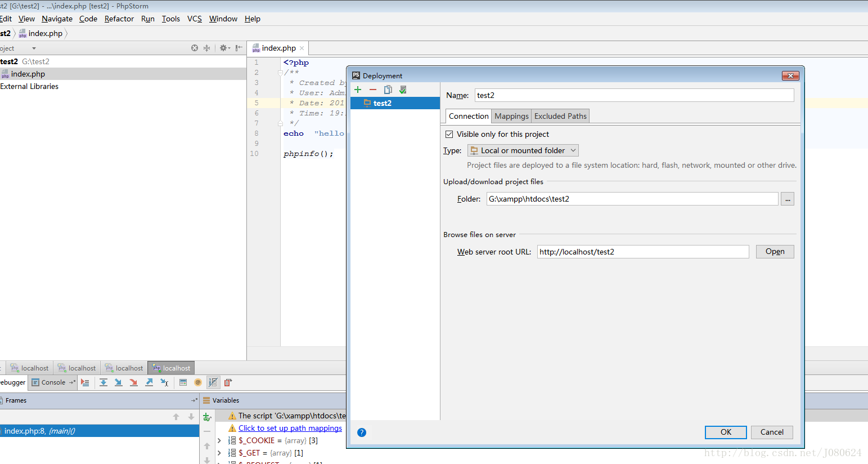Open the Project view selector dropdown arrow
This screenshot has height=464, width=868.
tap(34, 48)
